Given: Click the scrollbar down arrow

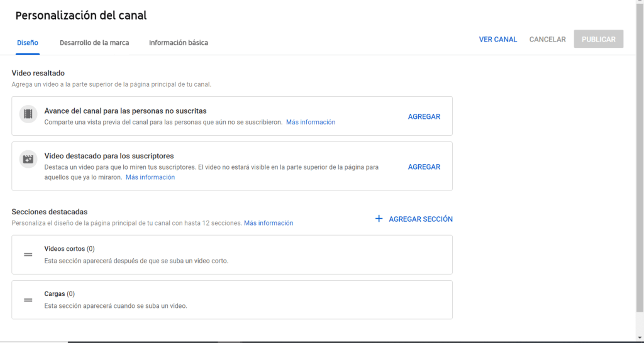Looking at the screenshot, I should click(640, 337).
